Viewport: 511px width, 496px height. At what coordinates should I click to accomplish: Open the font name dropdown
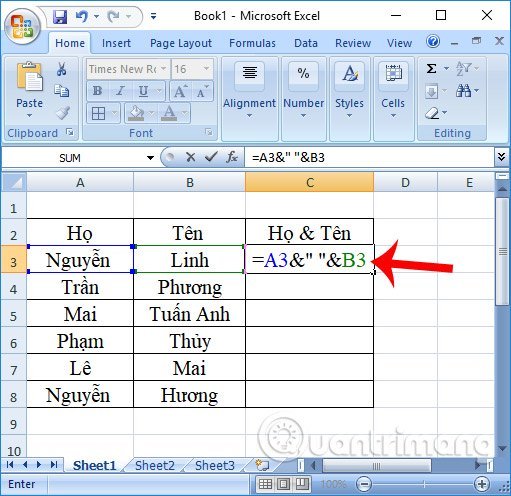(164, 69)
